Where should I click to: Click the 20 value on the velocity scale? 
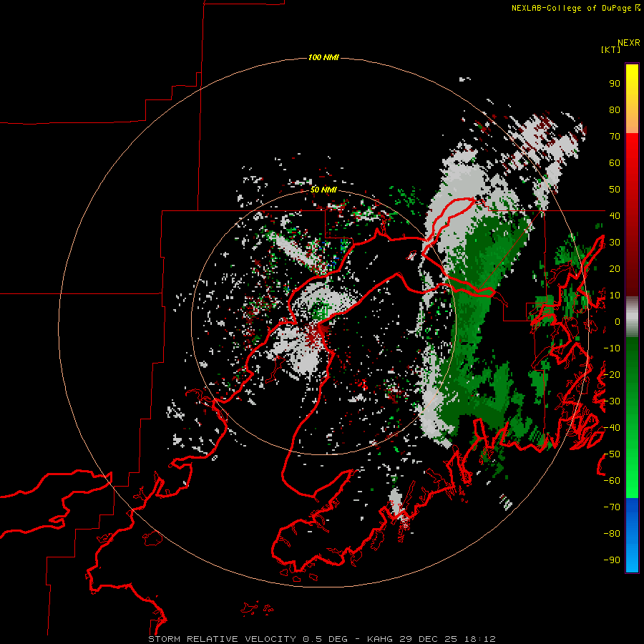point(615,268)
